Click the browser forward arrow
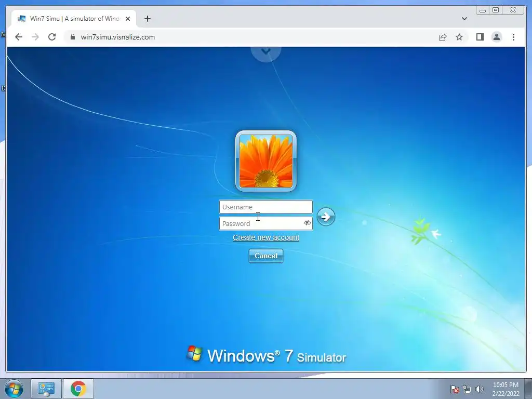532x399 pixels. [x=35, y=37]
